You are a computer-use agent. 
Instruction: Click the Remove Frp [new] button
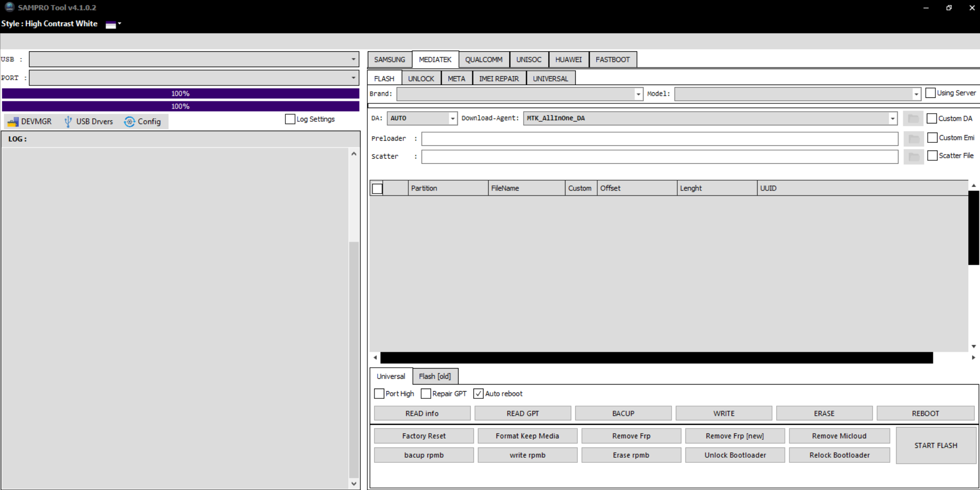(x=735, y=436)
